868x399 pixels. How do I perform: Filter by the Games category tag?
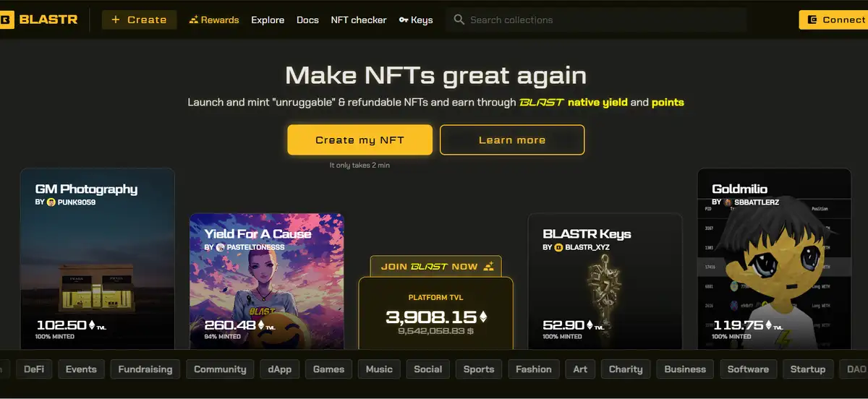pos(328,369)
